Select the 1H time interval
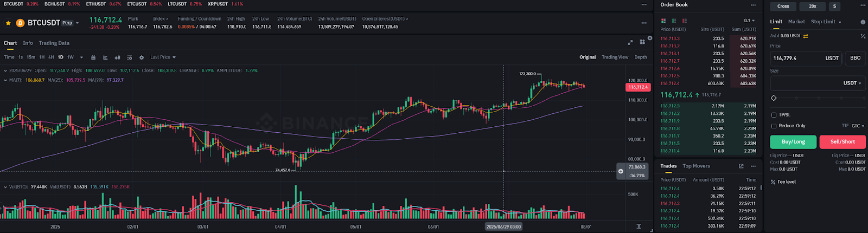Screen dimensions: 868x233 pyautogui.click(x=42, y=57)
